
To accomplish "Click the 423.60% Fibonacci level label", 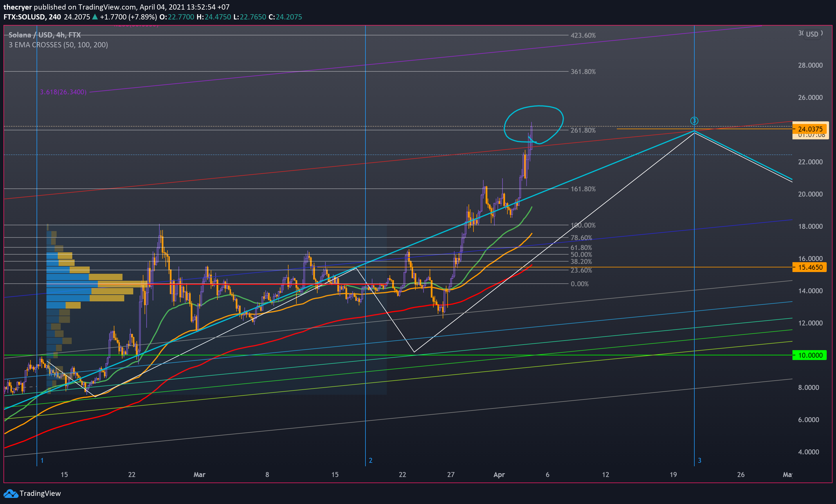I will [583, 35].
